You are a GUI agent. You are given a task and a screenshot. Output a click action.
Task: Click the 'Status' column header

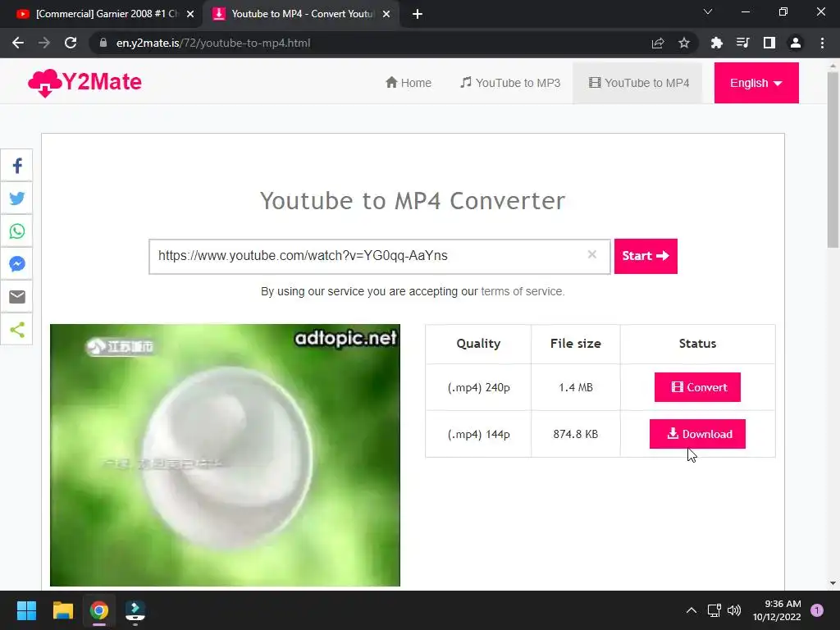point(697,344)
